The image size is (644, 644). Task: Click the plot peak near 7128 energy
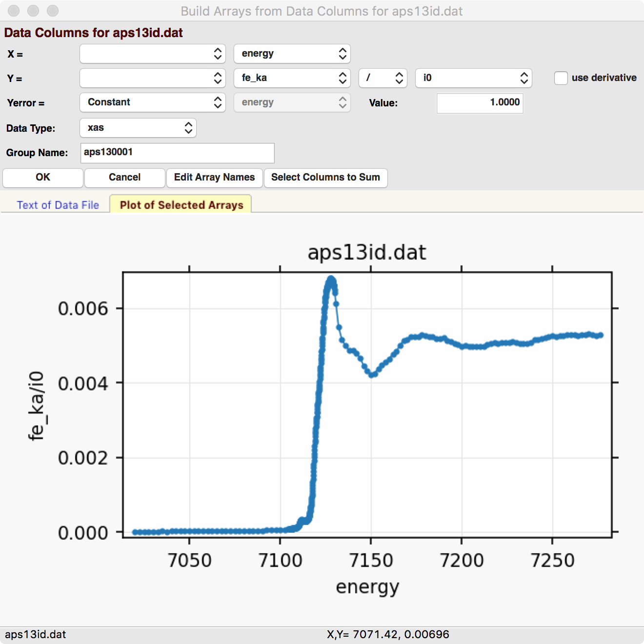[x=331, y=280]
